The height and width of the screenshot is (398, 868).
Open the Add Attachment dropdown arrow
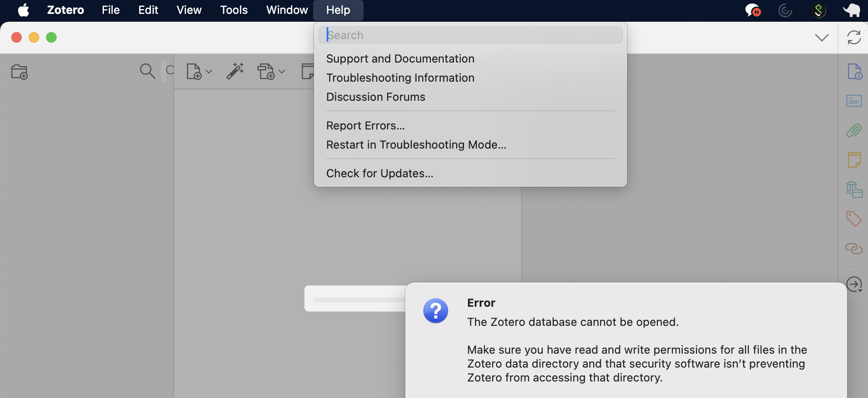282,72
